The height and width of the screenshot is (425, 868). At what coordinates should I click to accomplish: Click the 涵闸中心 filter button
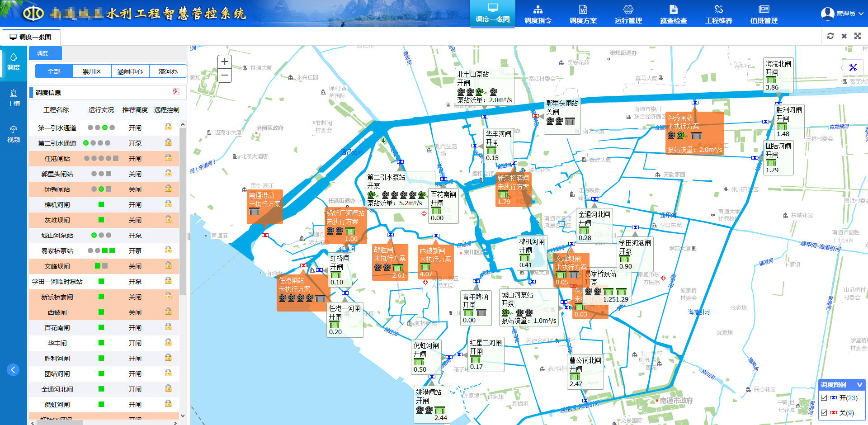(130, 71)
